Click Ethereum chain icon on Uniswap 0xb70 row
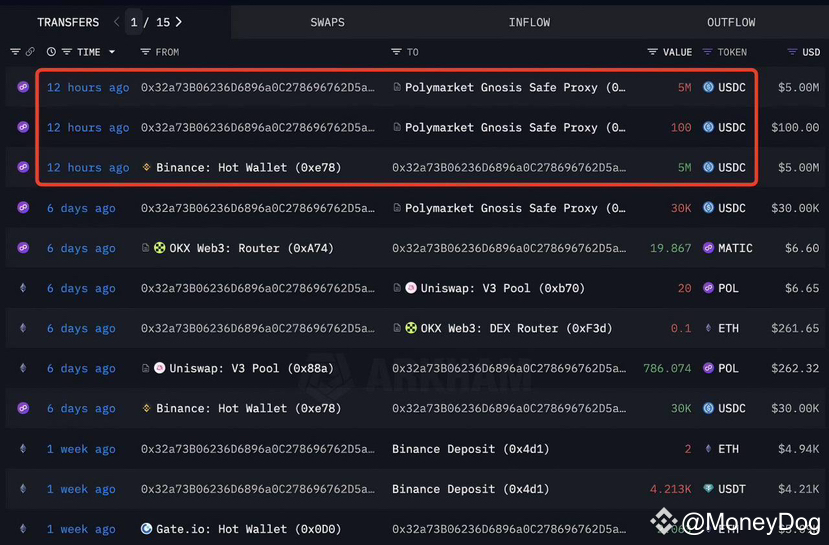This screenshot has width=829, height=545. 23,288
